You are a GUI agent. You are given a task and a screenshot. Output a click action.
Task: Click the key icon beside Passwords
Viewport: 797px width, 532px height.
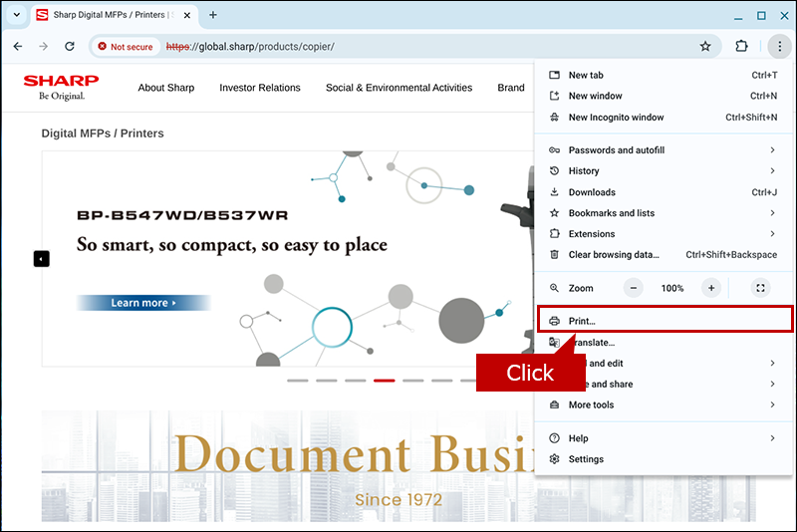click(x=554, y=149)
